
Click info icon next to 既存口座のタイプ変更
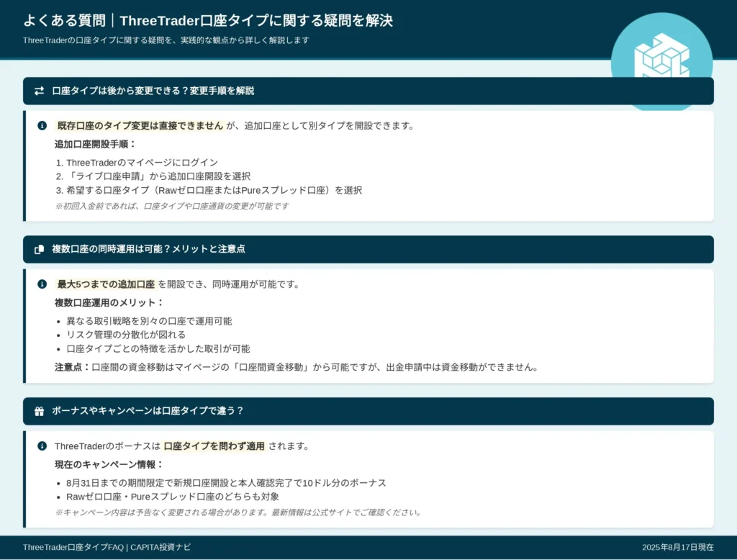[x=42, y=125]
